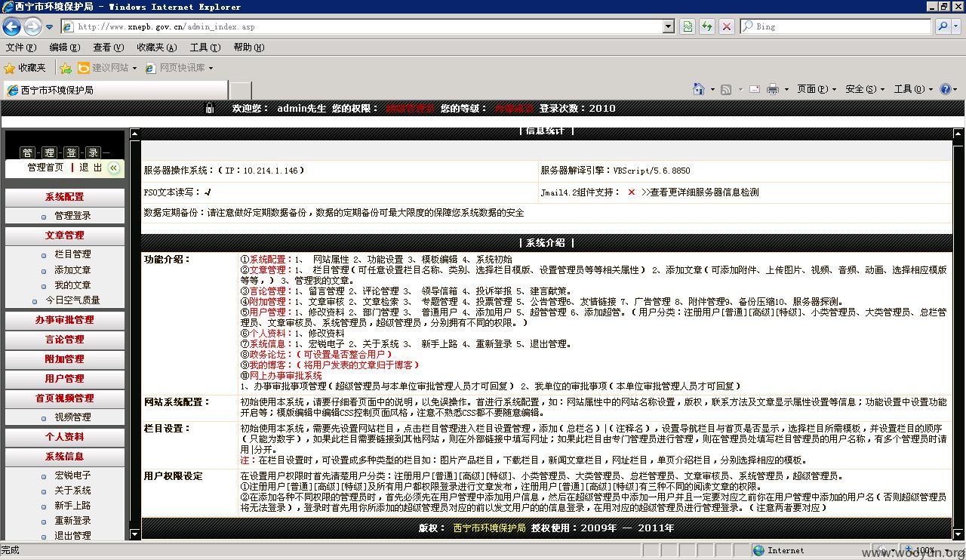Expand the Print dropdown arrow

pos(786,89)
